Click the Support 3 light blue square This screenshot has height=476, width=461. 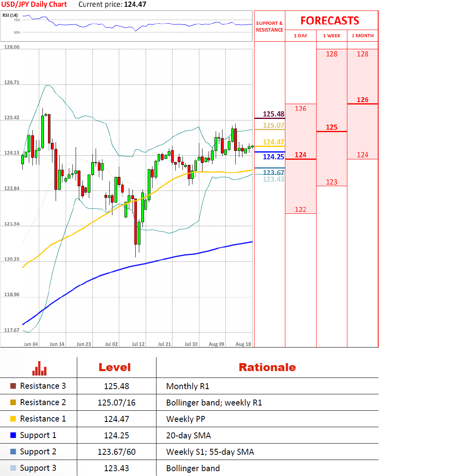[x=13, y=468]
